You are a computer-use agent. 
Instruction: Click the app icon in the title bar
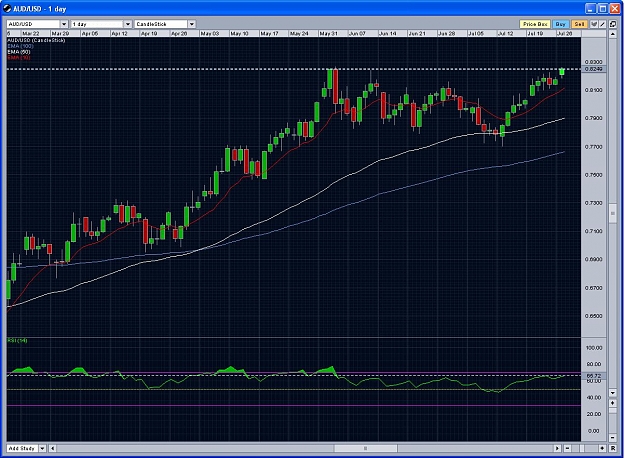7,9
